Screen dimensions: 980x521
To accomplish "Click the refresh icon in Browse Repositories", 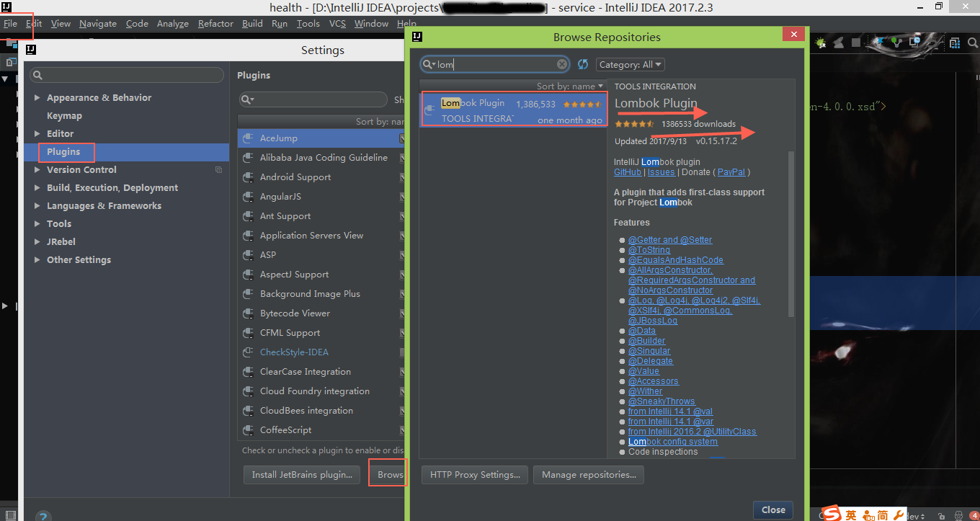I will (x=583, y=65).
